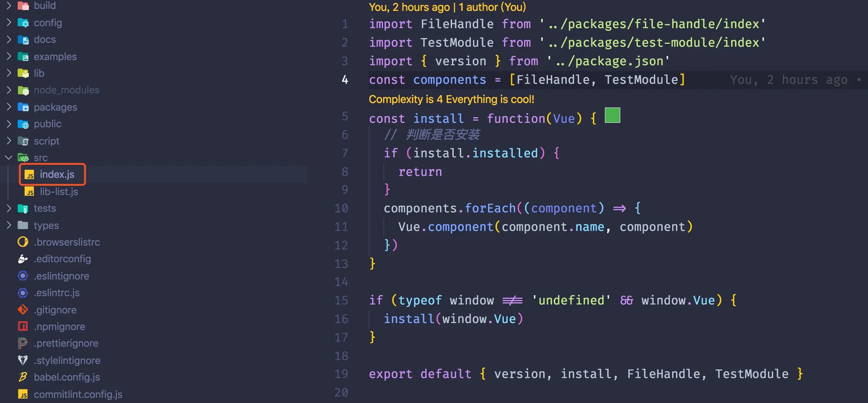Click the green square after function(Vue)
This screenshot has height=403, width=868.
pos(612,115)
